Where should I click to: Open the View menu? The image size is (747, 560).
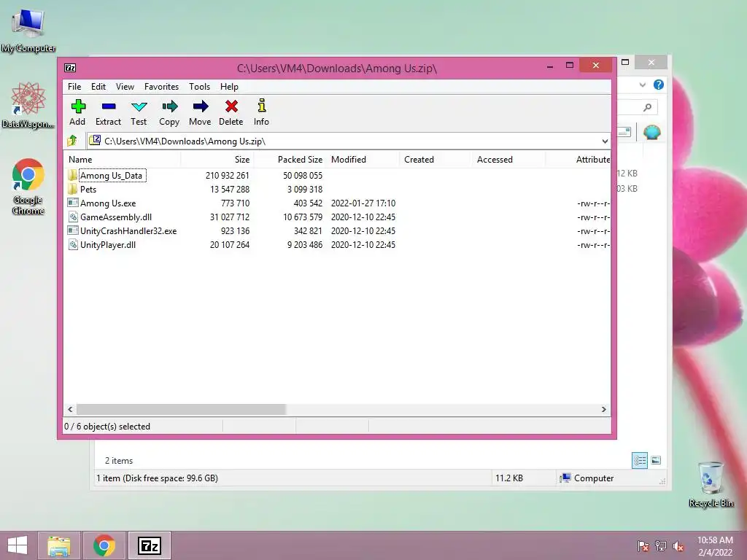coord(125,87)
